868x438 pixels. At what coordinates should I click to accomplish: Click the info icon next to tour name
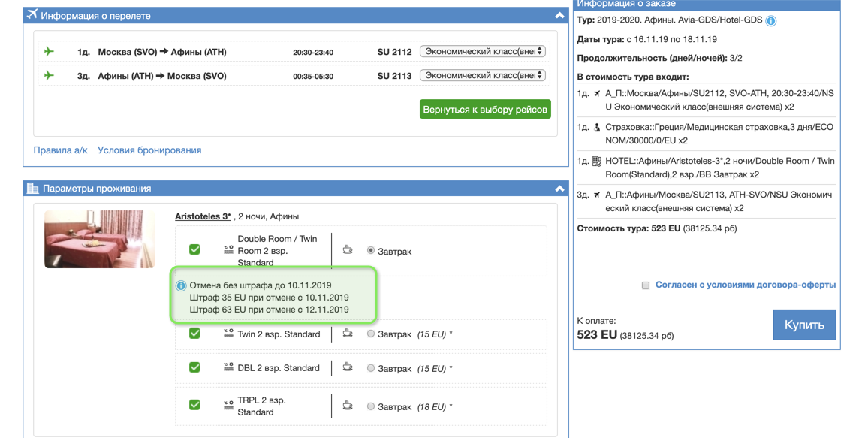pyautogui.click(x=771, y=21)
